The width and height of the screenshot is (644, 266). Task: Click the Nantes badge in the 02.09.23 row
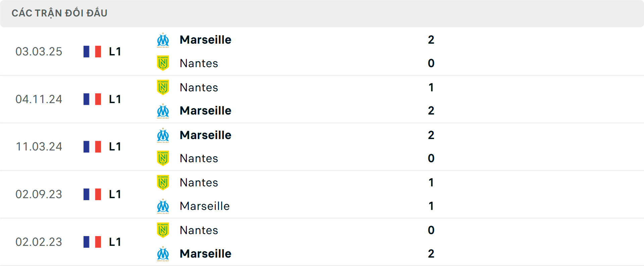tap(163, 183)
